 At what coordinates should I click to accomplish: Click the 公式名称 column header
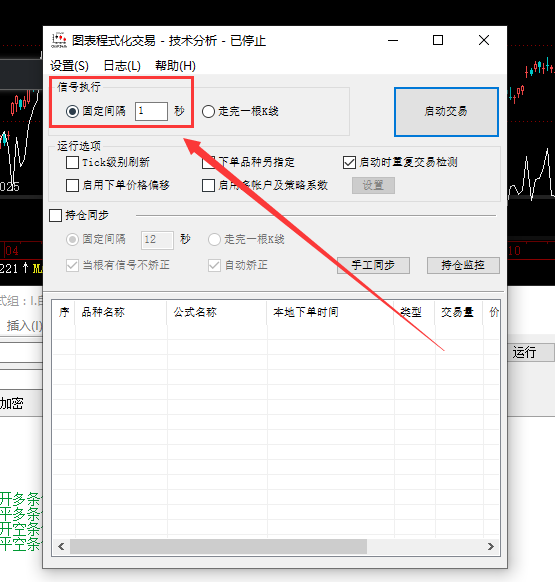pyautogui.click(x=217, y=313)
